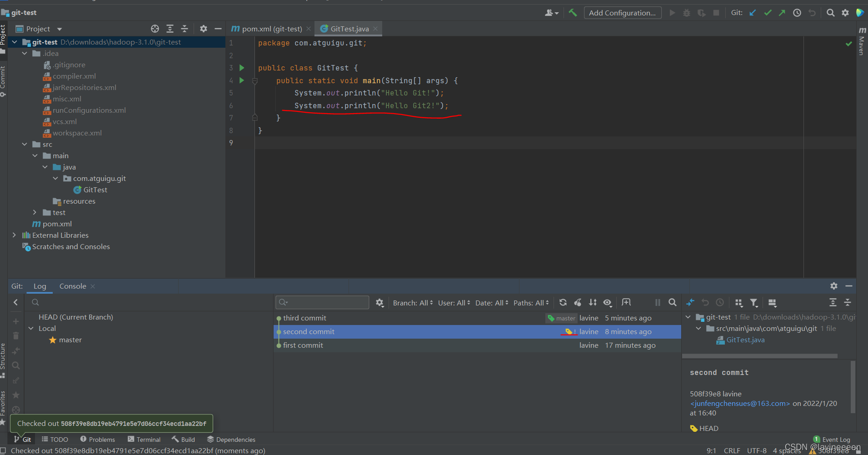Viewport: 868px width, 455px height.
Task: Click the Build Project hammer icon
Action: coord(573,13)
